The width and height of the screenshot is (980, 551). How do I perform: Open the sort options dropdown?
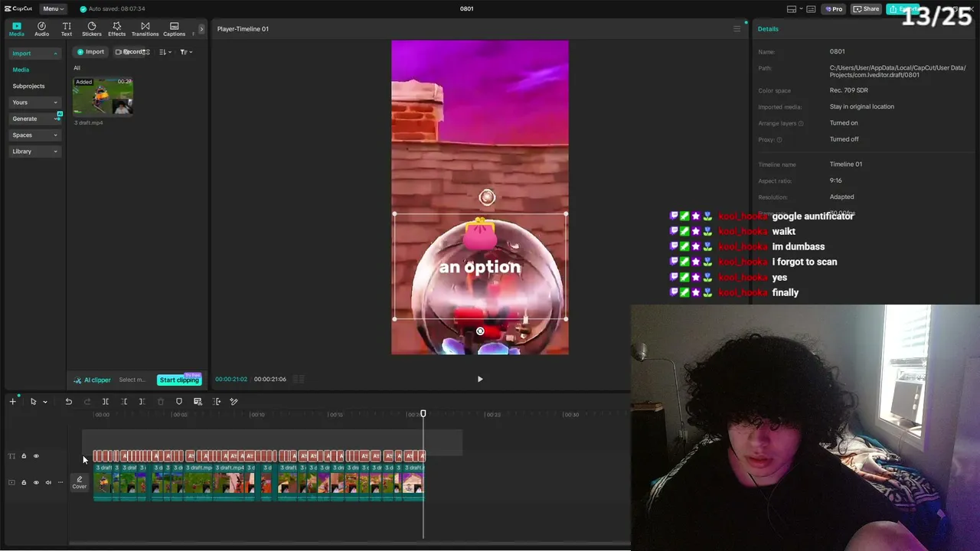tap(165, 52)
